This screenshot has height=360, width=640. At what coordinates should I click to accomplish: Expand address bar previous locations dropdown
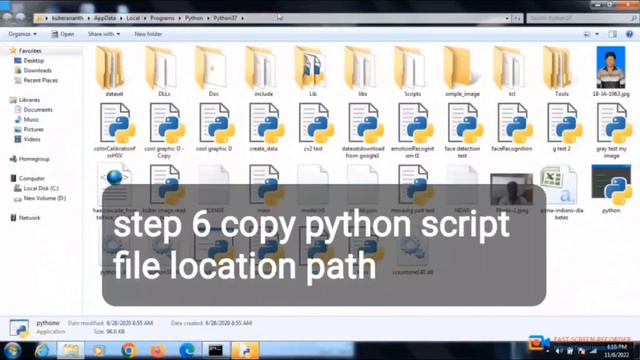(x=507, y=18)
